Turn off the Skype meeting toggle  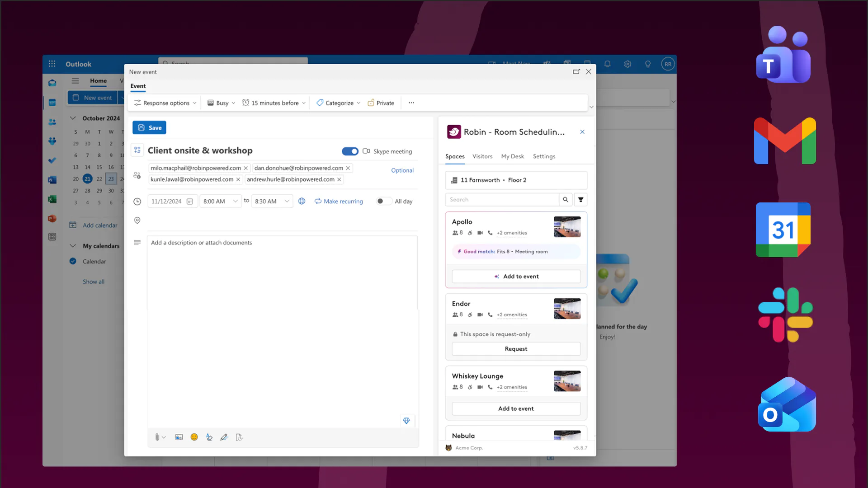[x=350, y=151]
